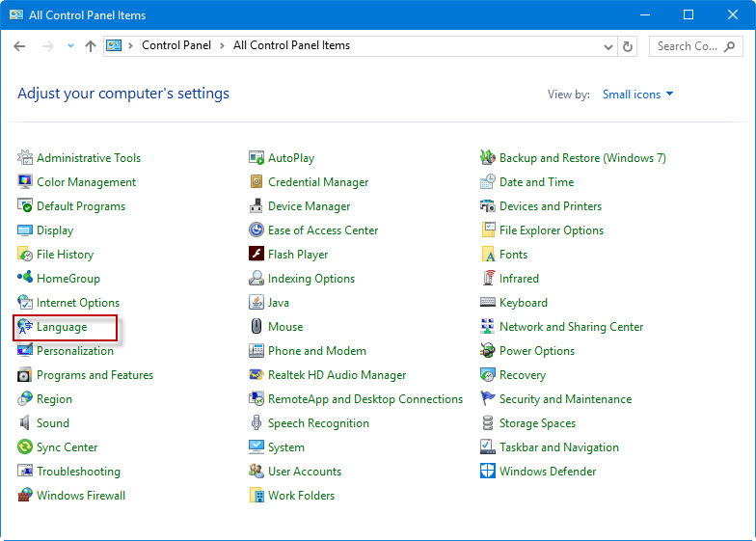Open Network and Sharing Center
Viewport: 756px width, 541px height.
pyautogui.click(x=571, y=327)
